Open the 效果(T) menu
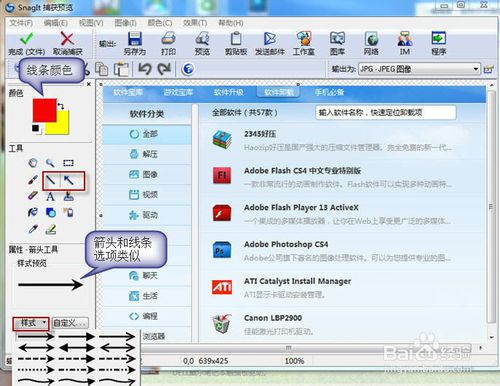Image resolution: width=500 pixels, height=386 pixels. [195, 23]
